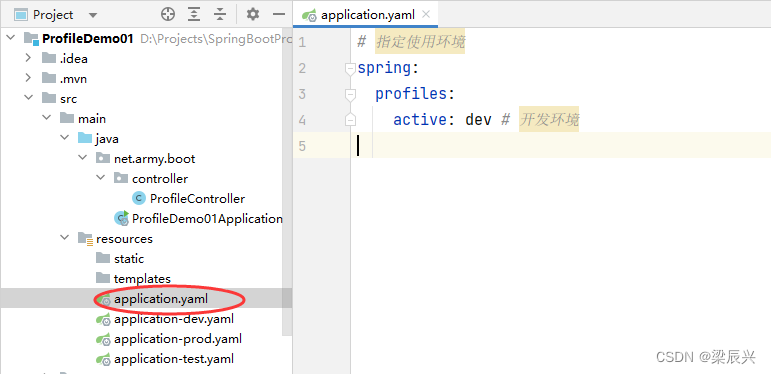Image resolution: width=771 pixels, height=374 pixels.
Task: Click the application-dev.yaml Spring icon
Action: tap(103, 319)
